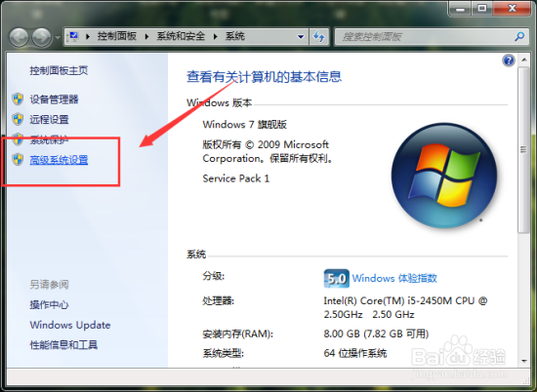This screenshot has width=537, height=392.
Task: Click shield icon beside 高级系统设置
Action: point(18,159)
